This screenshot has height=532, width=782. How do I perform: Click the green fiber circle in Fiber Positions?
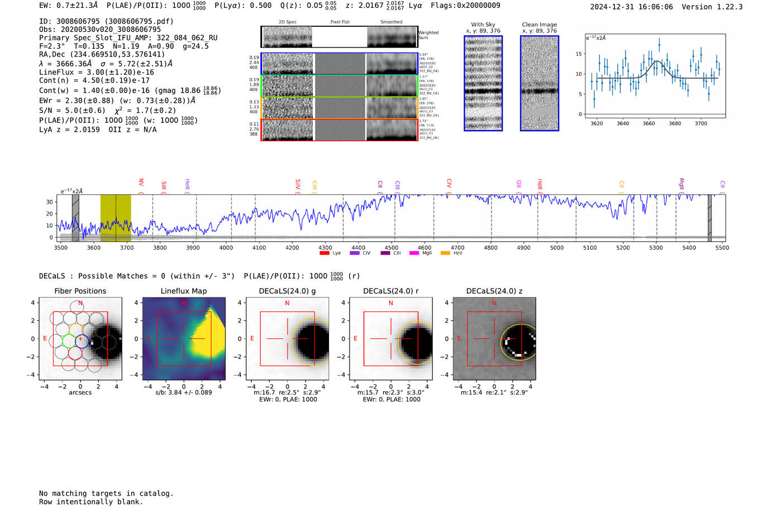tap(69, 341)
